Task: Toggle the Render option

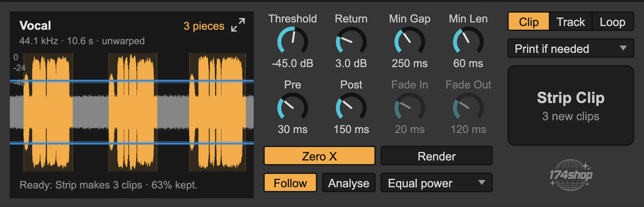Action: [437, 156]
